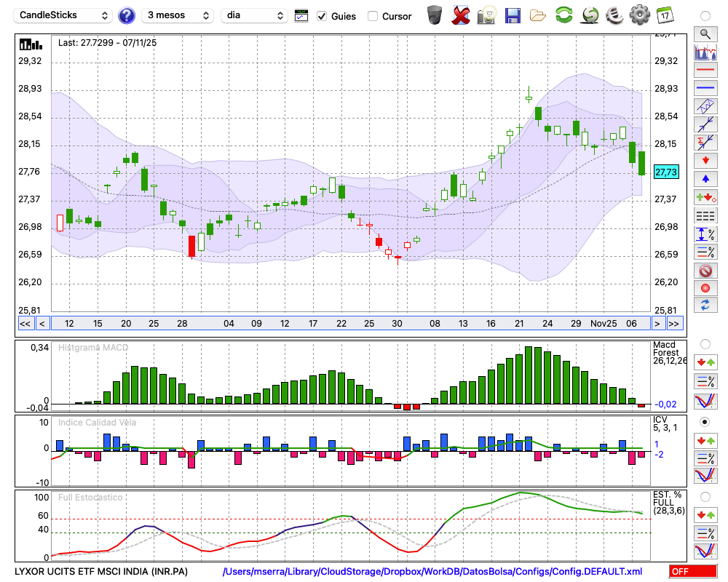Screen dimensions: 728x582
Task: Click the gear settings icon in toolbar
Action: coord(639,15)
